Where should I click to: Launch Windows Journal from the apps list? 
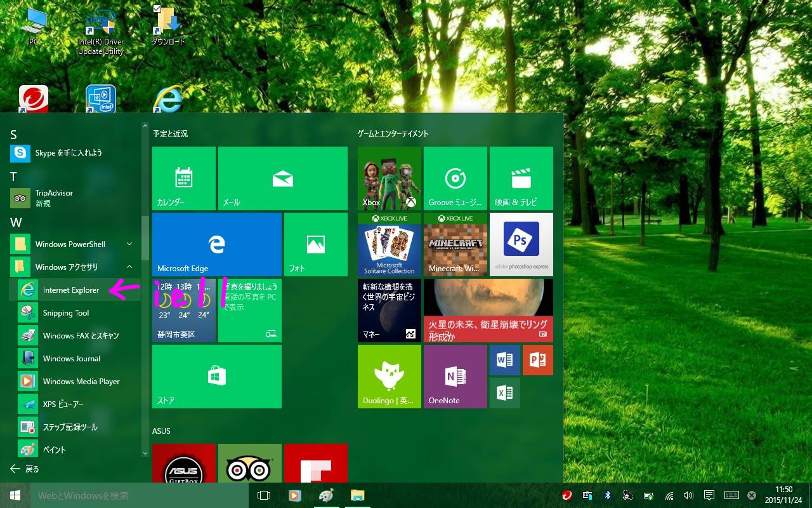(x=75, y=359)
